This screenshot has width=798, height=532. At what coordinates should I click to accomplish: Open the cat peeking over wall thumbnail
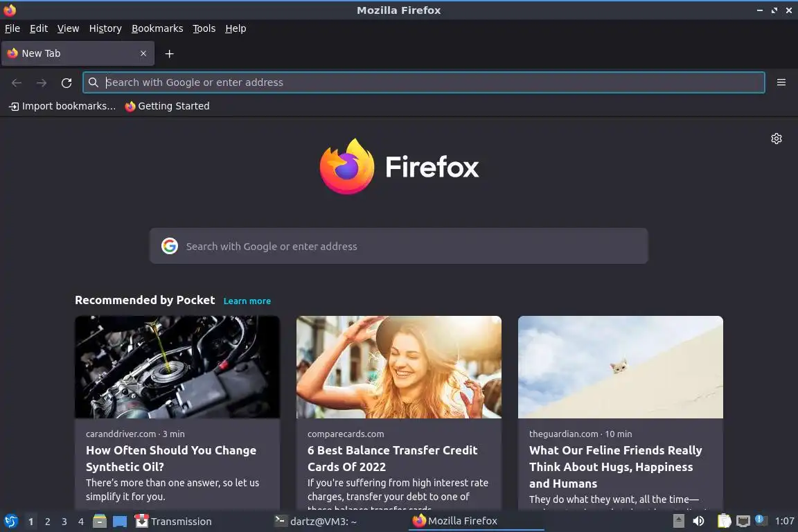(x=621, y=367)
